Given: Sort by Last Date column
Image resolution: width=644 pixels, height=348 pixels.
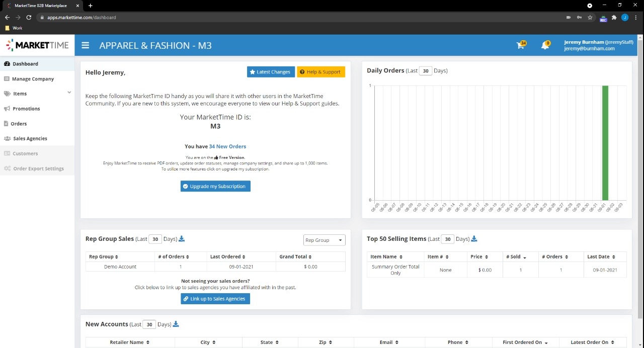Looking at the screenshot, I should pyautogui.click(x=605, y=256).
